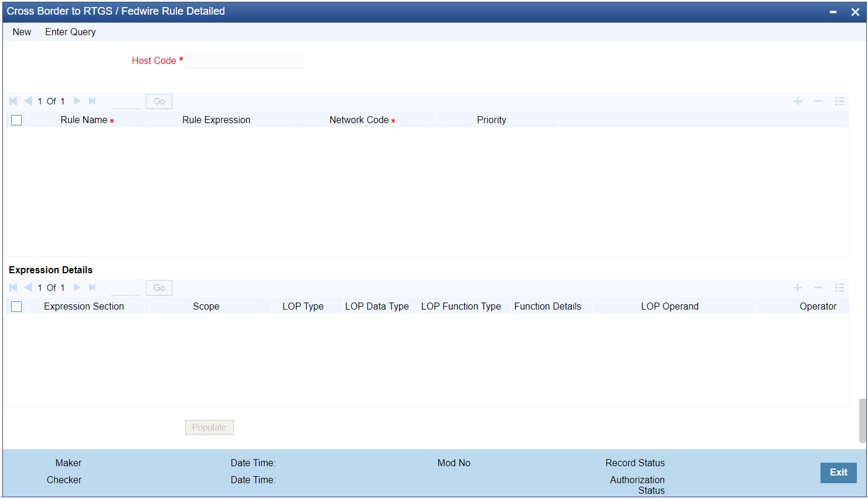Click the LOP Data Type column header
868x499 pixels.
click(377, 306)
